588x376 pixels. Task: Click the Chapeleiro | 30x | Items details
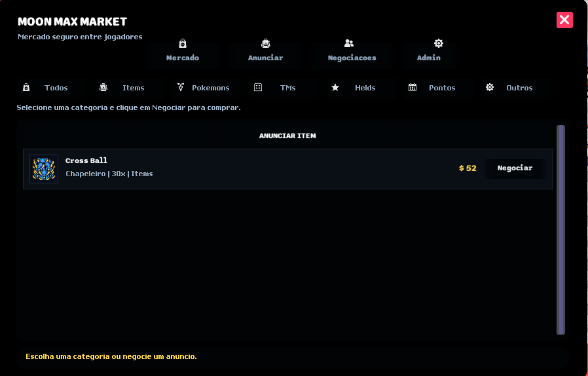click(109, 174)
